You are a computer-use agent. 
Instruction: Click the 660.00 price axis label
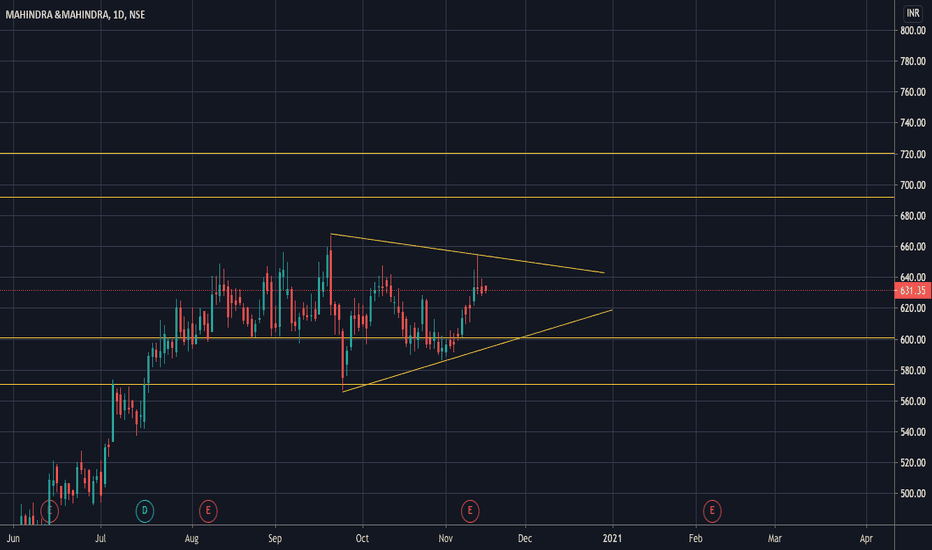[x=913, y=247]
